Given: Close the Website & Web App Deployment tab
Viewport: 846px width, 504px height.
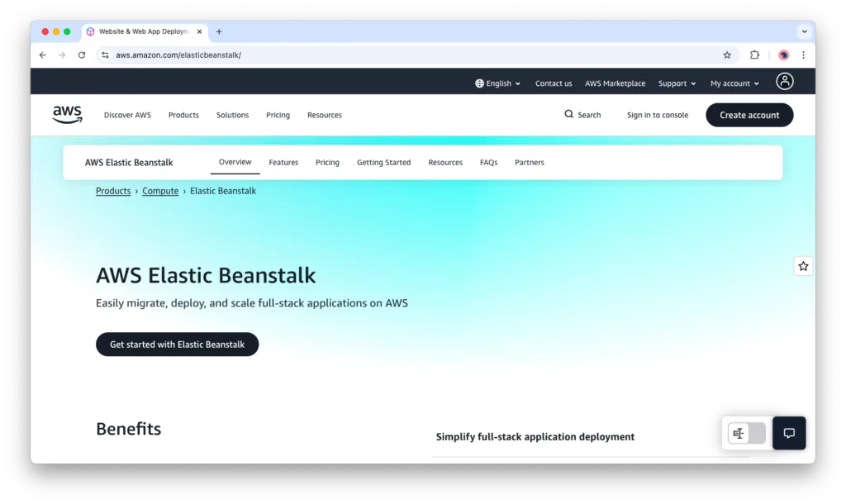Looking at the screenshot, I should point(199,31).
